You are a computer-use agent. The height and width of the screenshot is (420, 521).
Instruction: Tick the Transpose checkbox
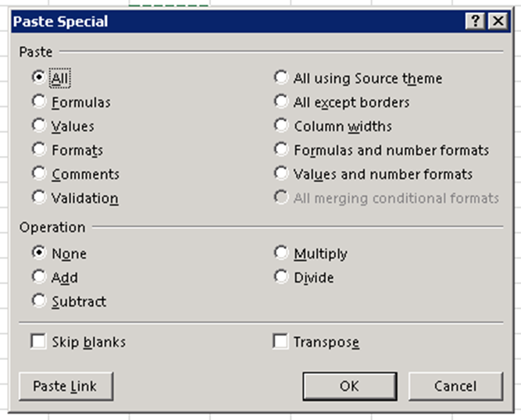[280, 341]
